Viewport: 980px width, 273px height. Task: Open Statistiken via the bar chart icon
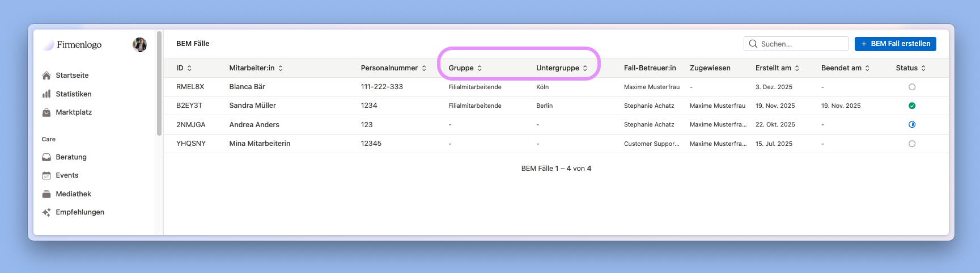point(46,94)
